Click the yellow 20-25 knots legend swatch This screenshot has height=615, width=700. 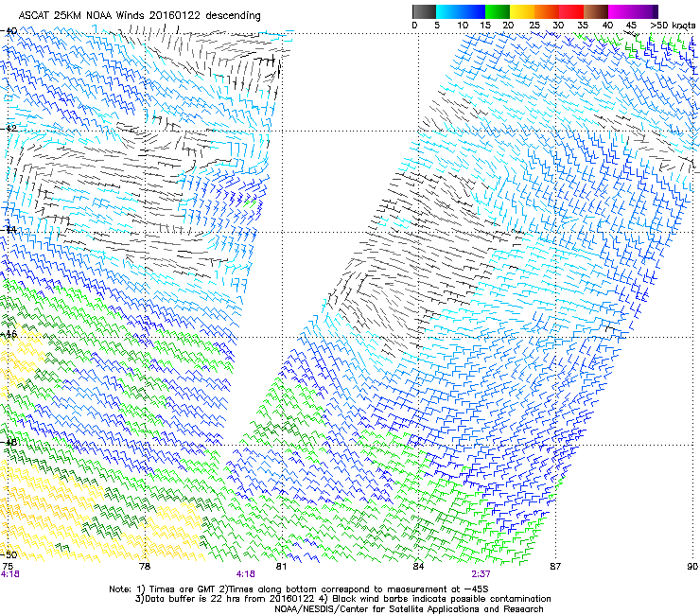pyautogui.click(x=522, y=11)
